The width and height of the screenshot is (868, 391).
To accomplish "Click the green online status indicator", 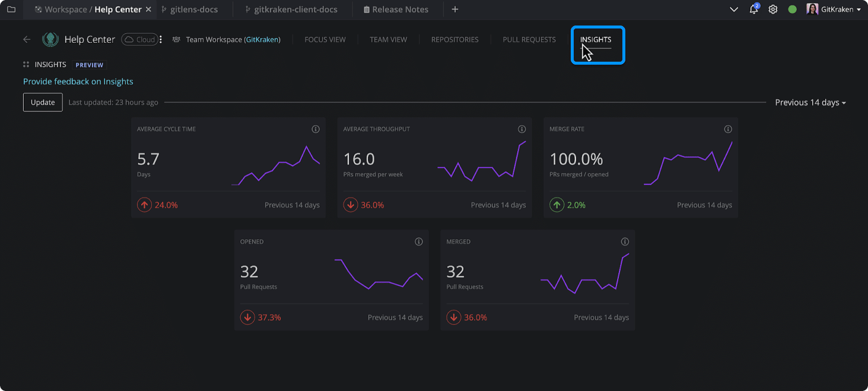I will pyautogui.click(x=791, y=9).
